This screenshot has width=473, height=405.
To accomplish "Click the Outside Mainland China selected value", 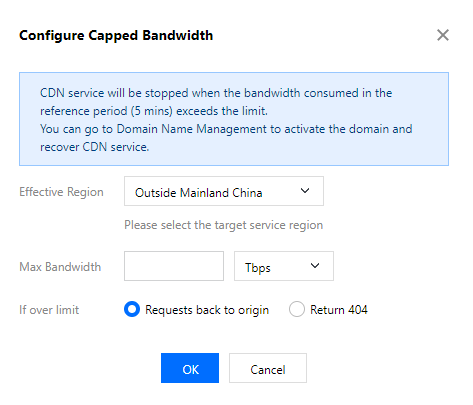I will 199,193.
